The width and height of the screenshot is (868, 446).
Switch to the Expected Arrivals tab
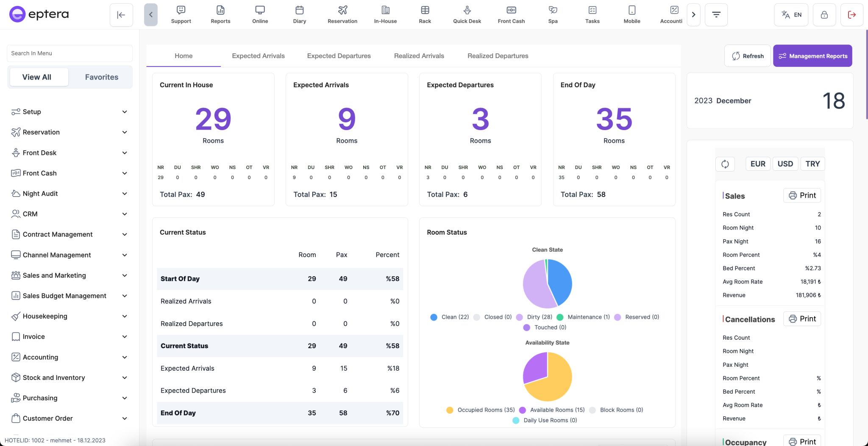(258, 55)
